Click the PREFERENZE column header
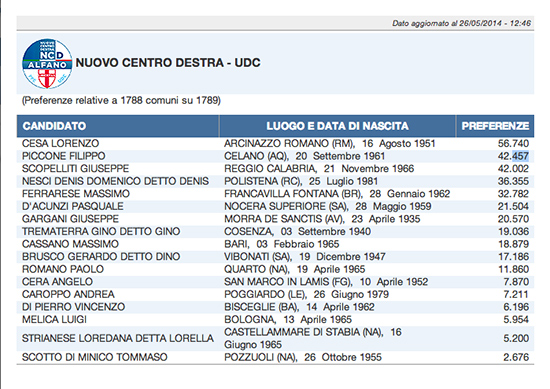The image size is (550, 389). click(x=495, y=126)
